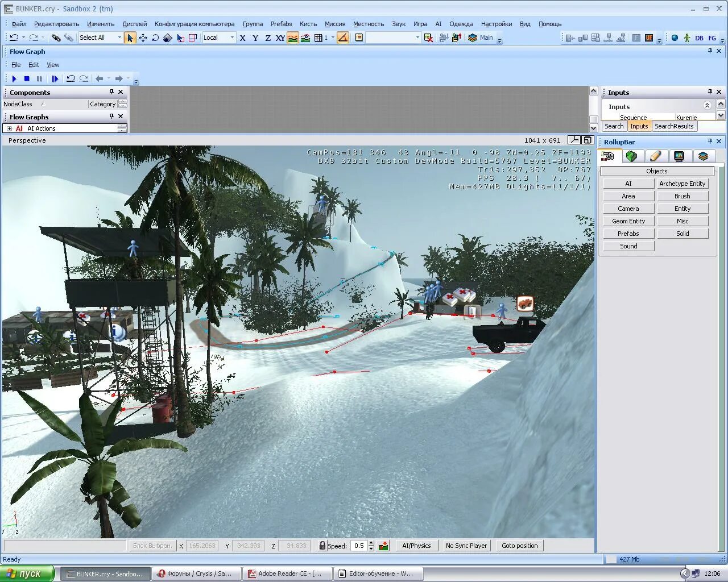The width and height of the screenshot is (728, 582).
Task: Toggle XY plane constraint
Action: click(280, 38)
